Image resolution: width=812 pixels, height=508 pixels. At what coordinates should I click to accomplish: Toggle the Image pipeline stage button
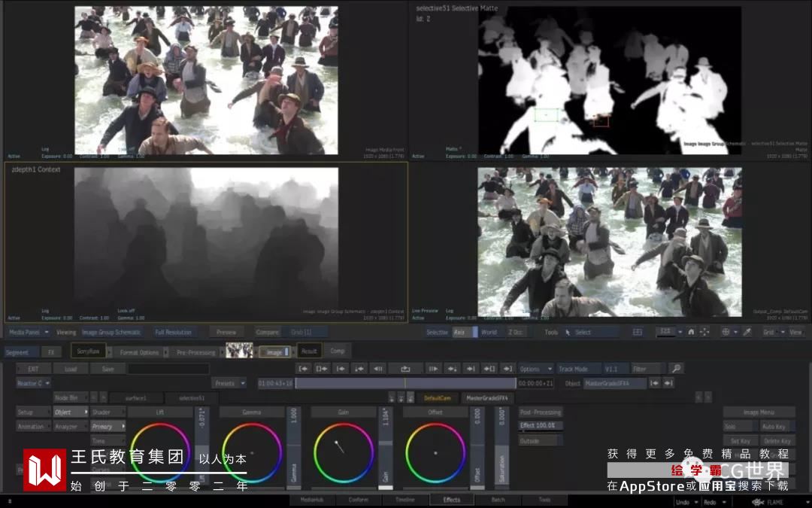(x=275, y=352)
